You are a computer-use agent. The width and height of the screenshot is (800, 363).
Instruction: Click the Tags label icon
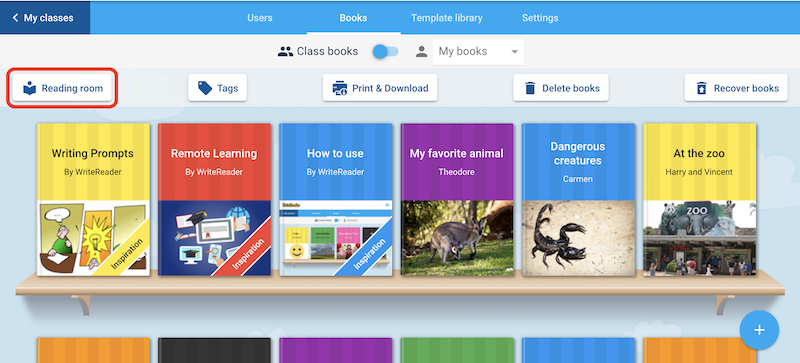205,88
